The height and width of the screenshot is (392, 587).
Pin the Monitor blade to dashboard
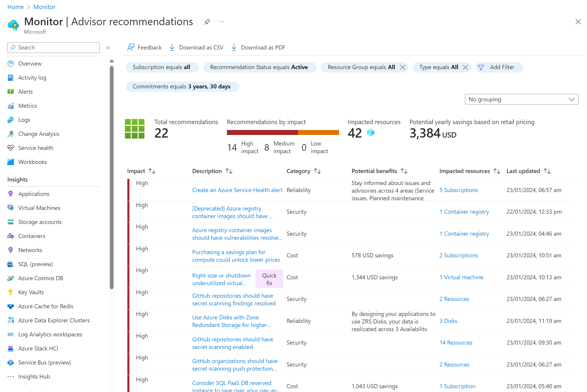click(207, 22)
